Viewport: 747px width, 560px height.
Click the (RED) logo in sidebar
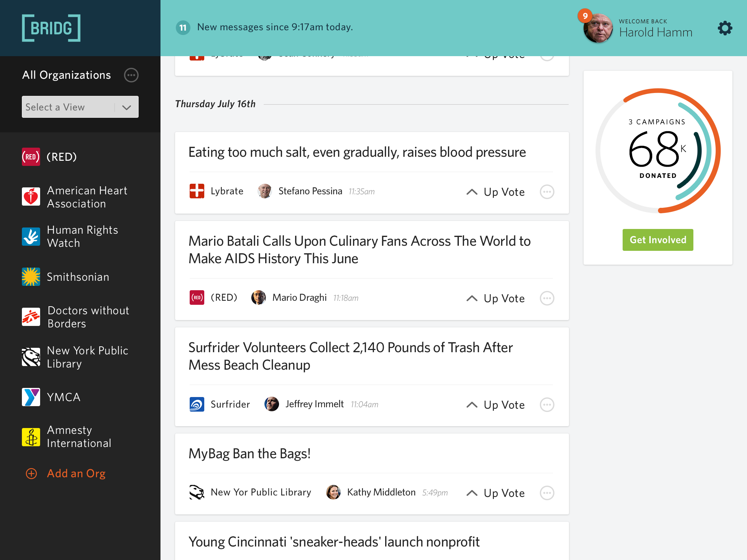(x=31, y=157)
